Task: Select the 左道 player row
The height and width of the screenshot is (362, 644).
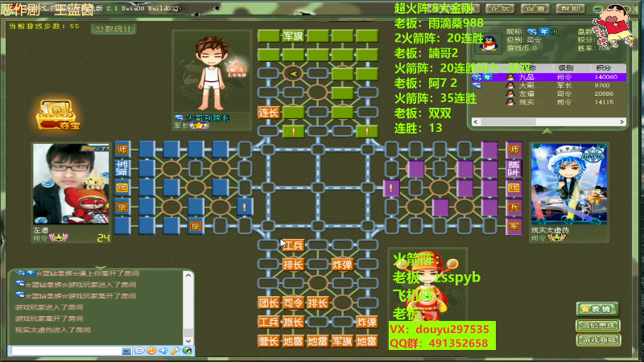Action: click(549, 93)
